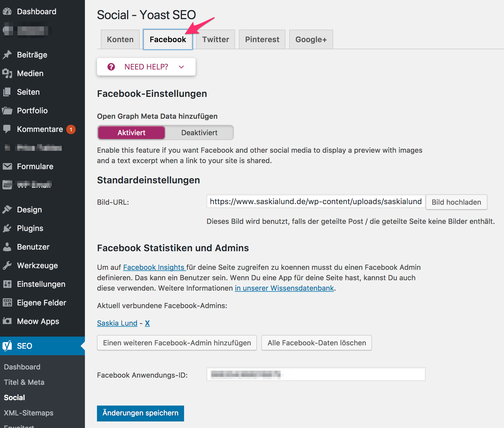Select the Pinterest tab
504x428 pixels.
tap(262, 39)
